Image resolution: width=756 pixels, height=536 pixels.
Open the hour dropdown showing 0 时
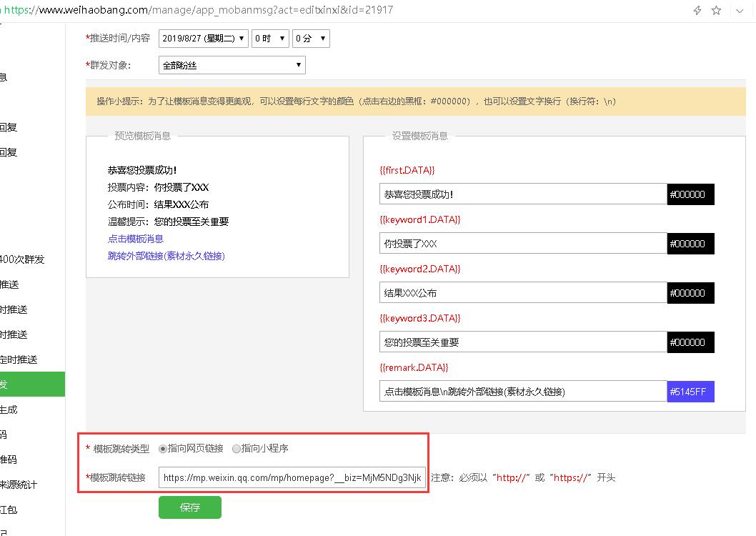[x=270, y=39]
